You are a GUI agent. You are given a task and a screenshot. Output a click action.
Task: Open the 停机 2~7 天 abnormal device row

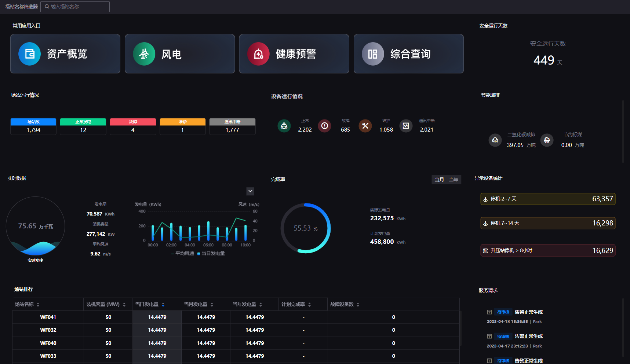547,199
